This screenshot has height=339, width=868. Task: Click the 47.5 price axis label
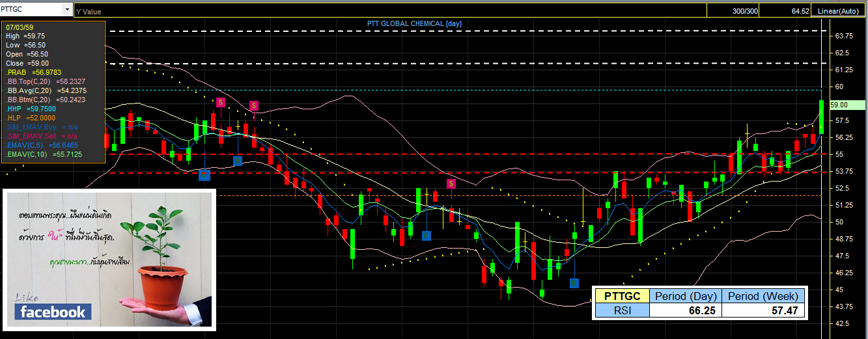point(841,256)
